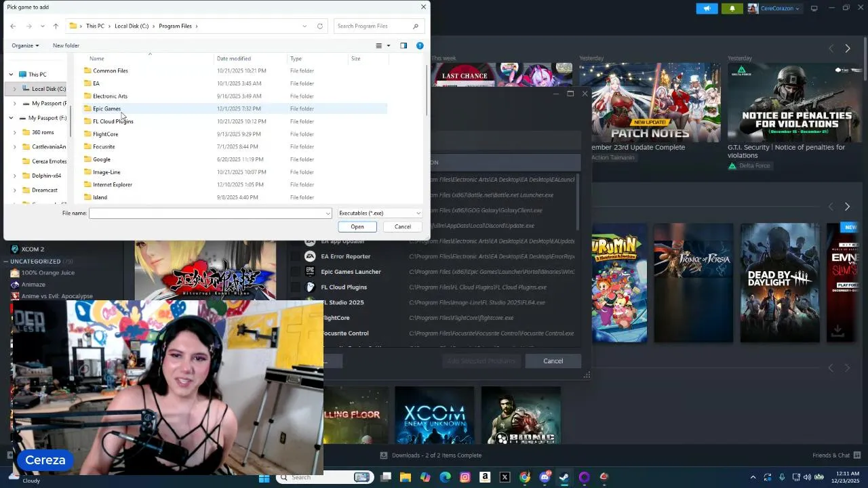Click FL Cloud Plugins icon in Steam list

(x=310, y=287)
